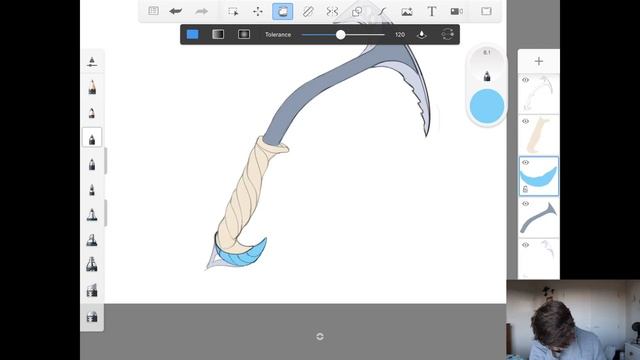Select the wooden pencil brush
This screenshot has width=640, height=360.
(92, 87)
